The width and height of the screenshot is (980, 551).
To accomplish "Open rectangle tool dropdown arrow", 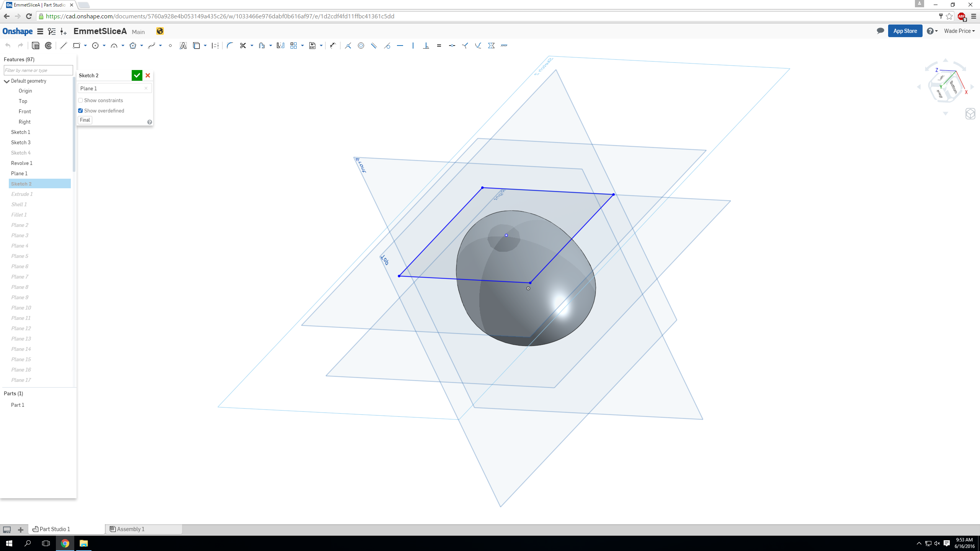I will coord(85,46).
